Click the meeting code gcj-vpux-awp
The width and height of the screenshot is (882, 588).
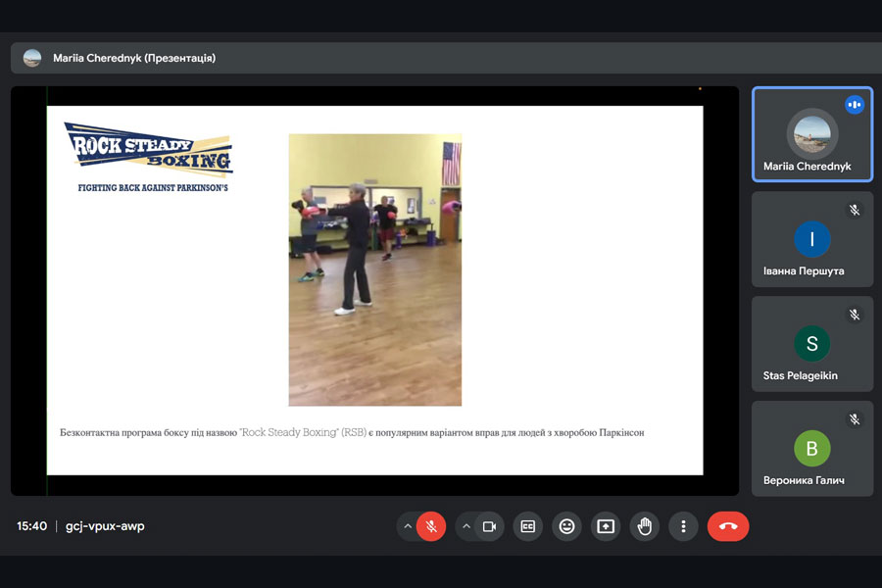105,526
